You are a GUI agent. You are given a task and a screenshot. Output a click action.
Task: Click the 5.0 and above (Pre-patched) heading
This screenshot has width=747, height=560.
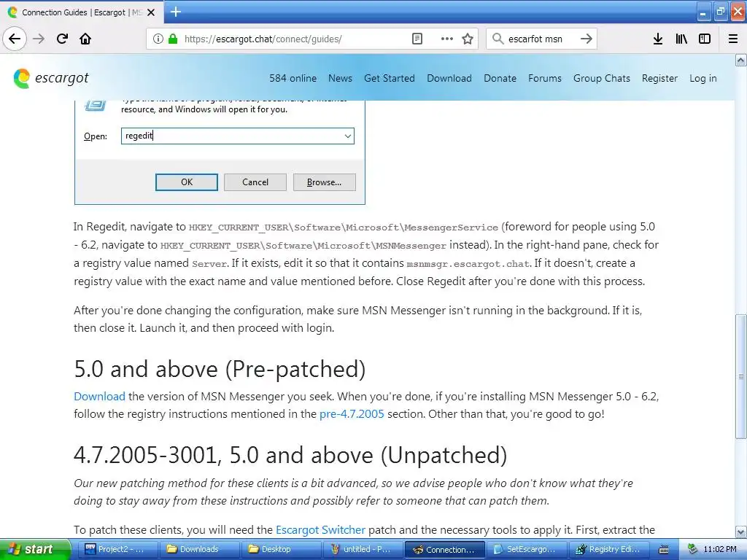(x=220, y=369)
